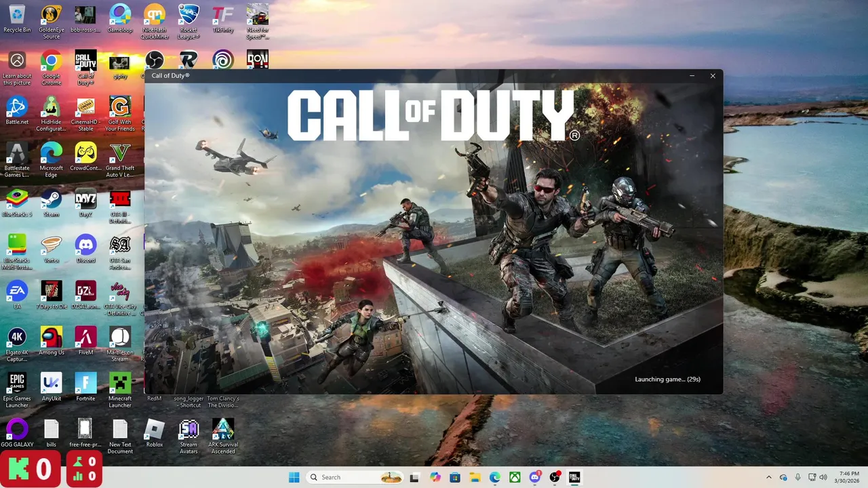Open AnyUkit desktop shortcut
The height and width of the screenshot is (488, 868).
point(52,388)
